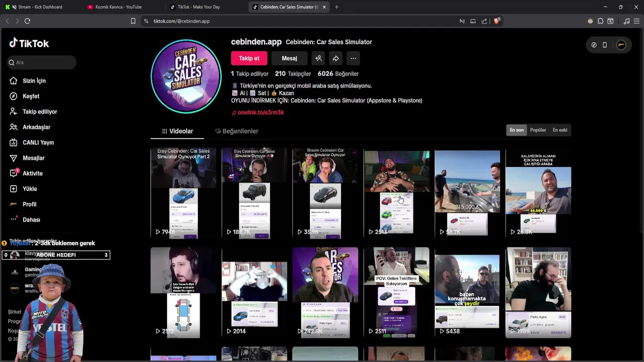Viewport: 644px width, 362px height.
Task: Click the TikTok logo
Action: (29, 43)
